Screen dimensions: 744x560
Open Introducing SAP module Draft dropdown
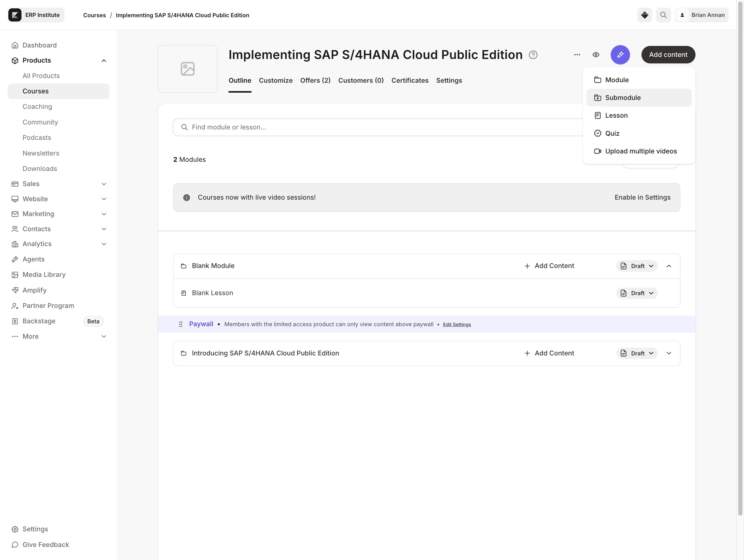(637, 353)
